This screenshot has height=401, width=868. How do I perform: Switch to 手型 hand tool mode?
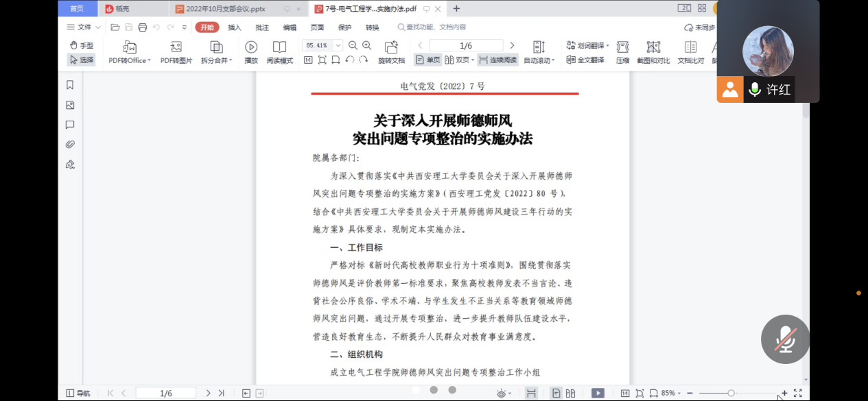click(82, 45)
